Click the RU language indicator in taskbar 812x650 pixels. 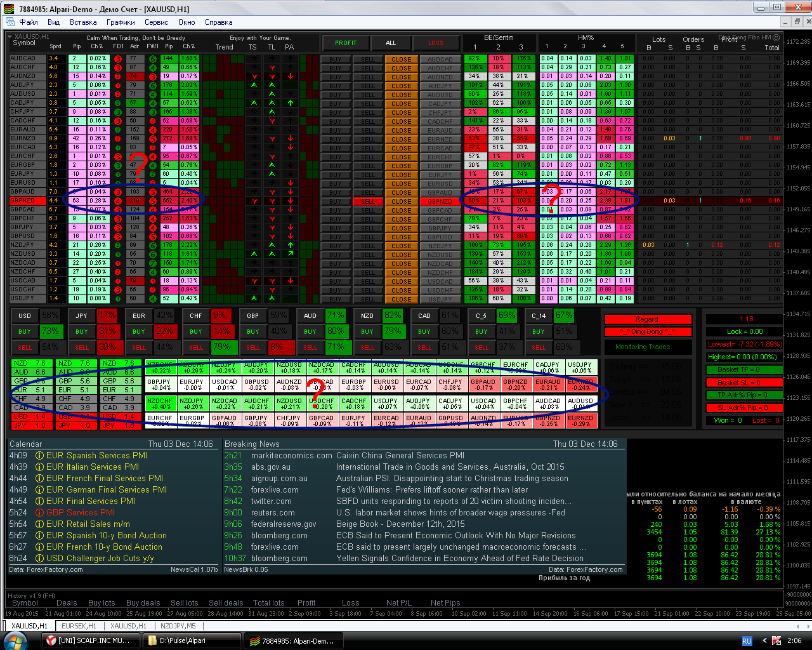(747, 640)
